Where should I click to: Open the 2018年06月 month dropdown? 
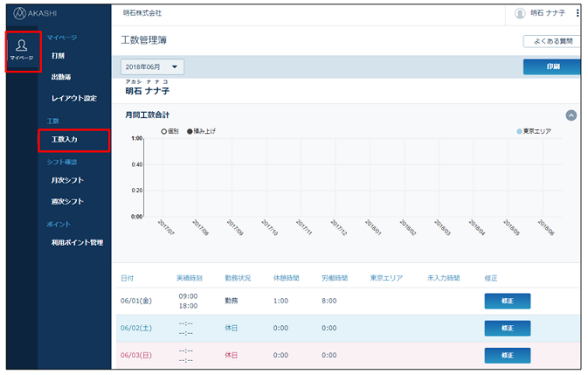pyautogui.click(x=152, y=67)
